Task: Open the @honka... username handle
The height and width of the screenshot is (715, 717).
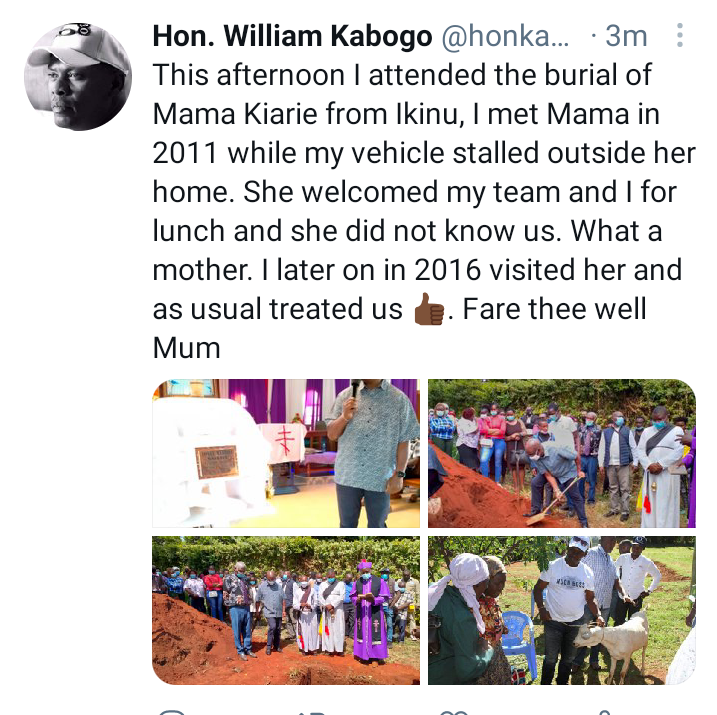Action: [505, 36]
